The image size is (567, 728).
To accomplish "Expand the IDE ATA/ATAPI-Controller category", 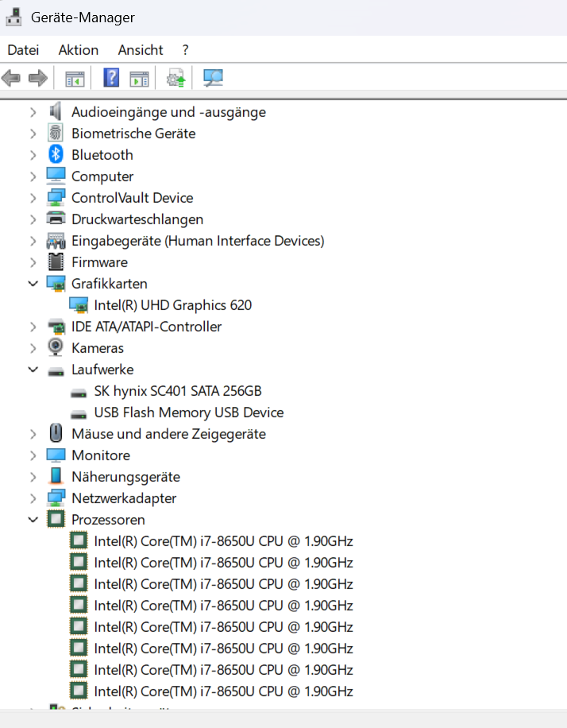I will pos(33,327).
